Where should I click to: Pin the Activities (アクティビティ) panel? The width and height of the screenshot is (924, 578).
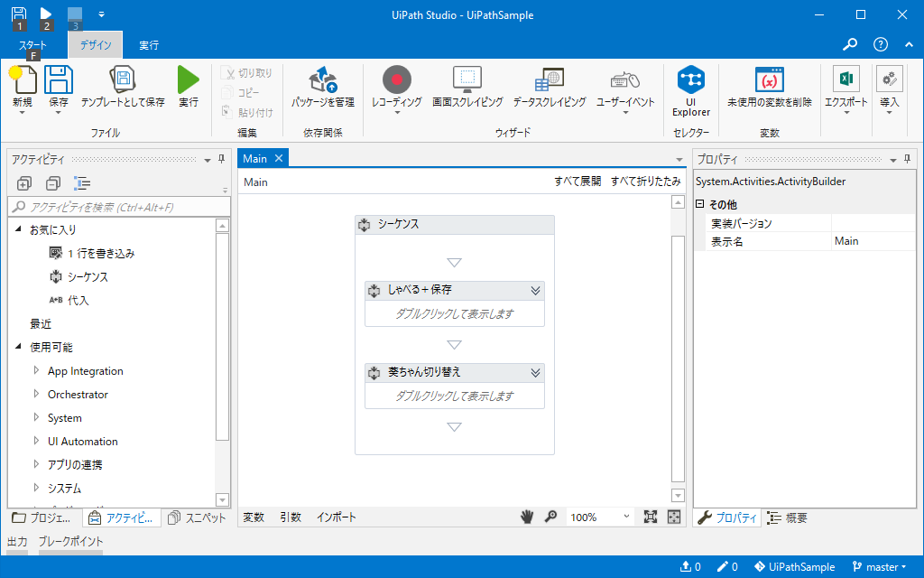[x=222, y=159]
